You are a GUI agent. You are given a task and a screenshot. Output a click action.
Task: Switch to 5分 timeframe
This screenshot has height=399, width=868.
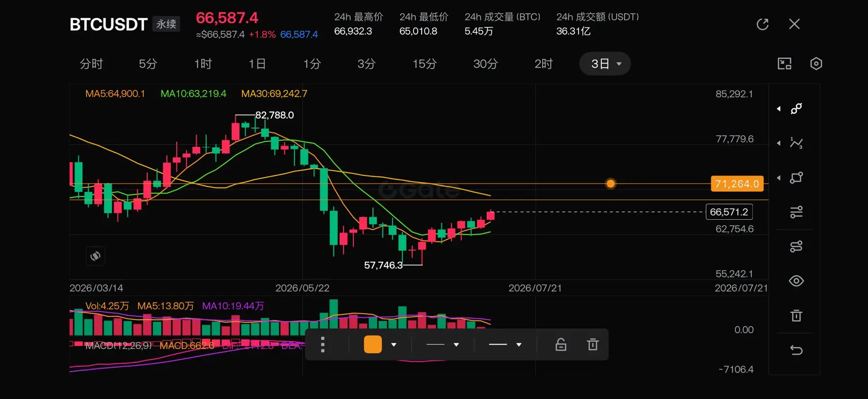coord(148,64)
